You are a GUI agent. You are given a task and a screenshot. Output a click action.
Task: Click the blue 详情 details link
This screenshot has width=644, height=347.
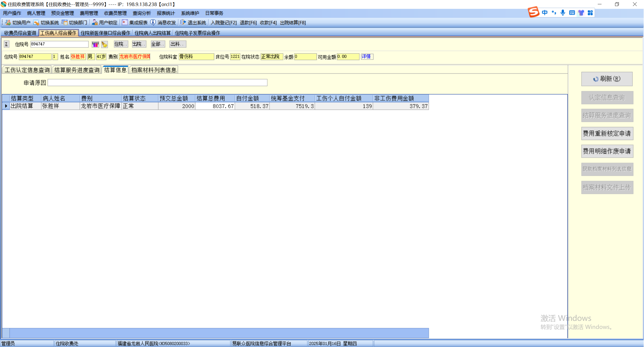click(x=367, y=57)
